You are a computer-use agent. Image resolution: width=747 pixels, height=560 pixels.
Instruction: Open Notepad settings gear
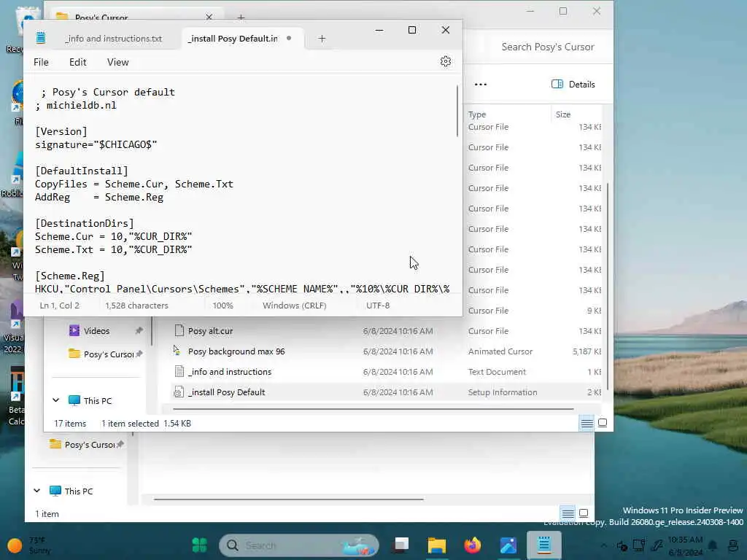446,61
